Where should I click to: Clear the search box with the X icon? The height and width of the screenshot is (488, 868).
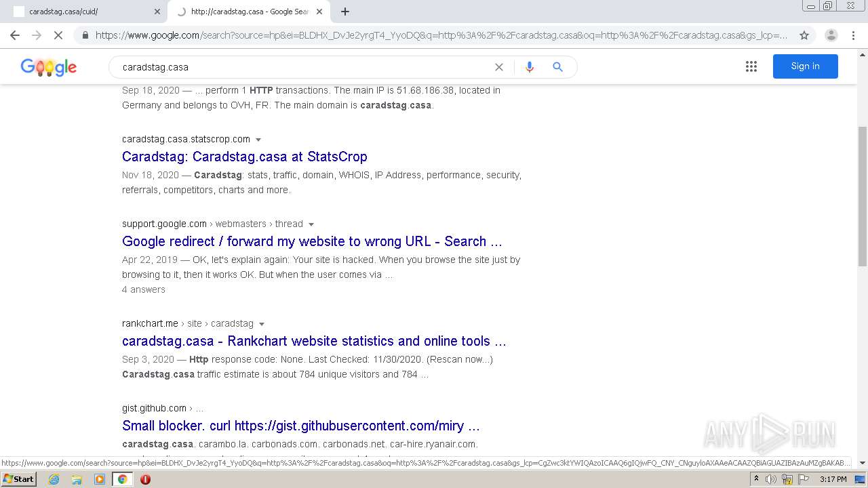click(499, 67)
